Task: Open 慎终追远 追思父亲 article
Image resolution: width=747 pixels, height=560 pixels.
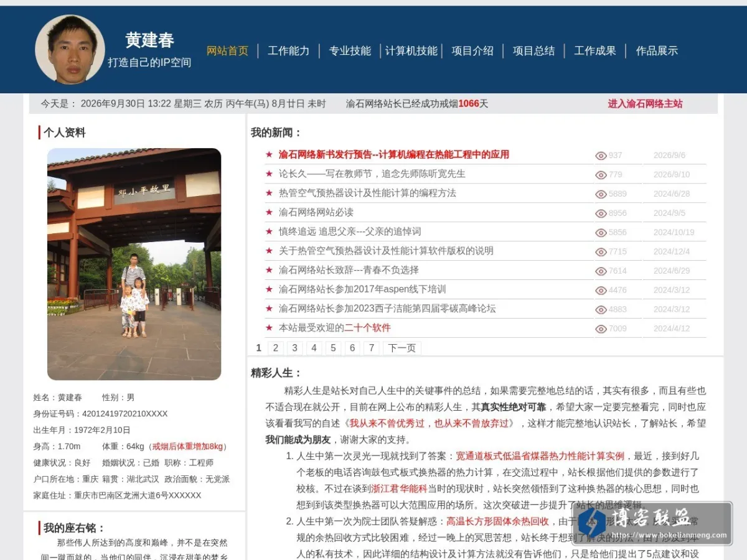Action: [x=350, y=231]
